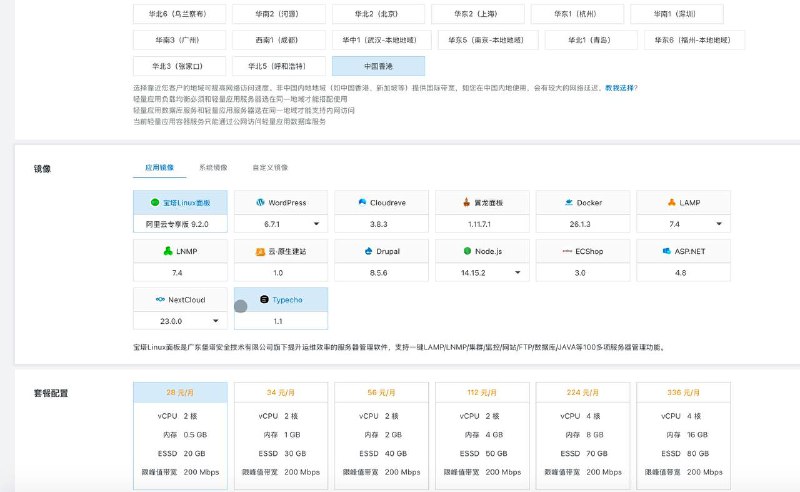Pick region 华北3 (张家口)
Image resolution: width=800 pixels, height=492 pixels.
(x=179, y=66)
